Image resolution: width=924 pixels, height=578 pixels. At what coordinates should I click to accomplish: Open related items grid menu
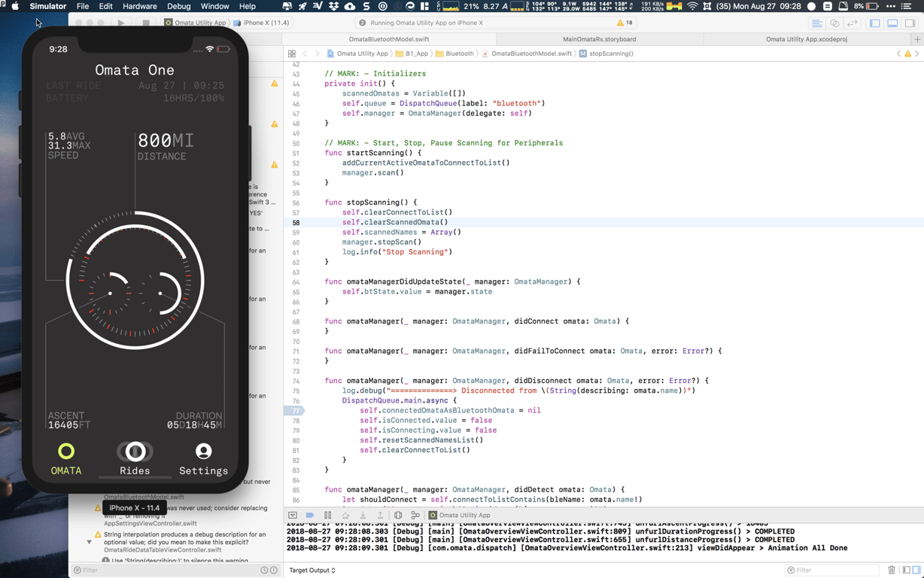[x=292, y=53]
